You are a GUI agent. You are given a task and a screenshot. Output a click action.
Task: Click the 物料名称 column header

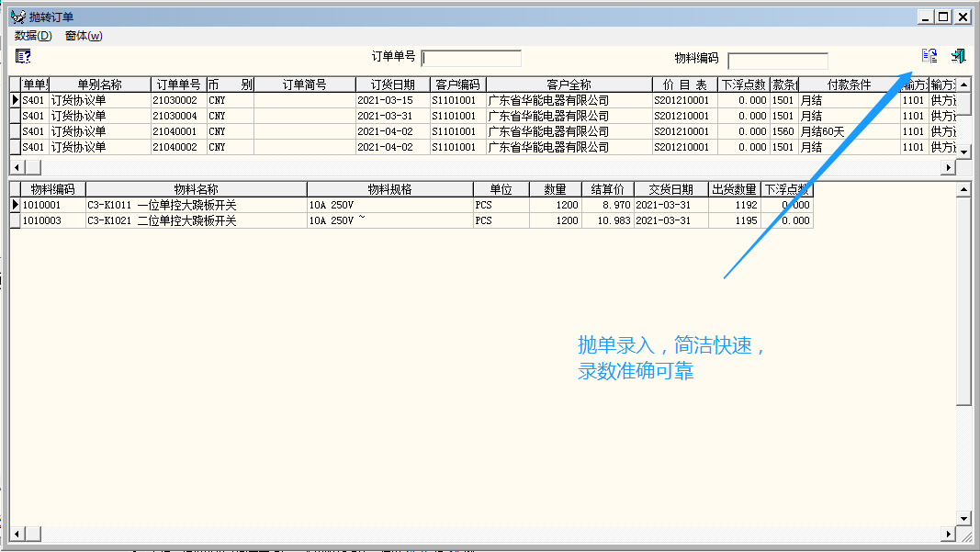(x=196, y=189)
